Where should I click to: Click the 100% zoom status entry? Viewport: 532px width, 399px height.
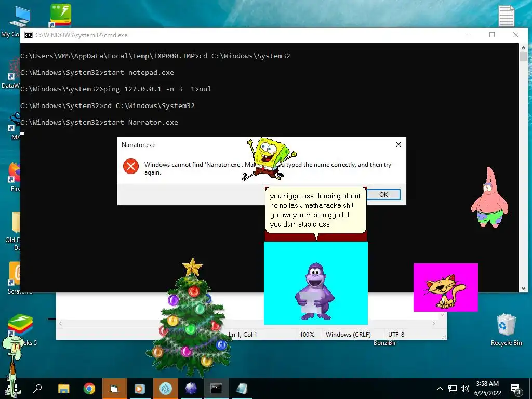point(307,335)
